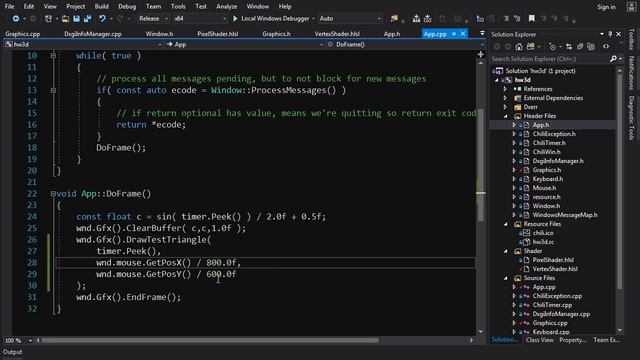
Task: Click the split editor plus icon above the scrollbar
Action: (x=481, y=54)
